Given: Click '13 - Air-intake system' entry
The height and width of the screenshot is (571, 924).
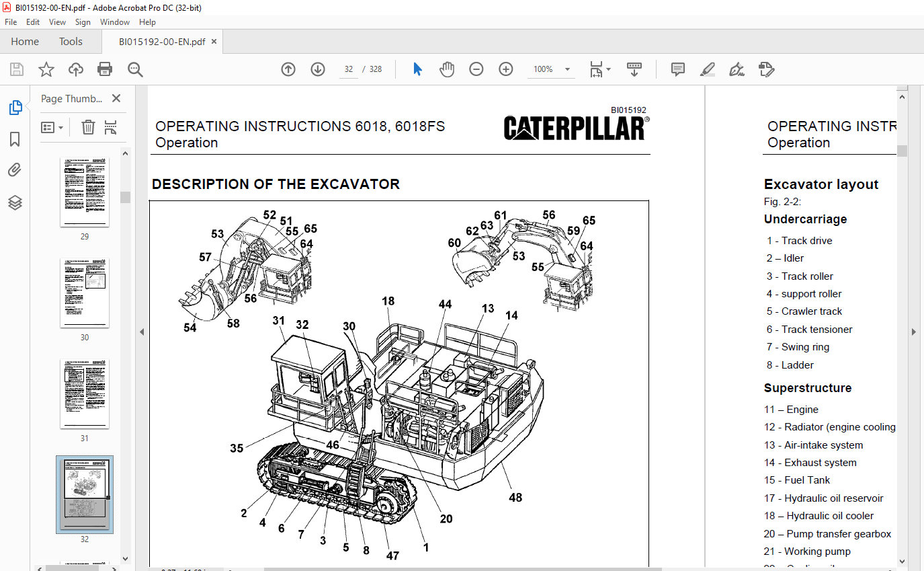Looking at the screenshot, I should click(x=813, y=445).
